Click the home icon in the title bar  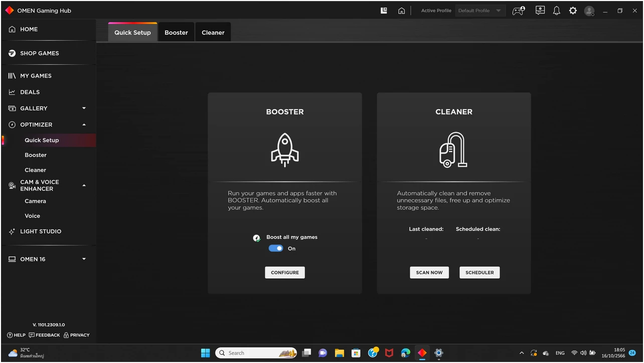(x=401, y=11)
